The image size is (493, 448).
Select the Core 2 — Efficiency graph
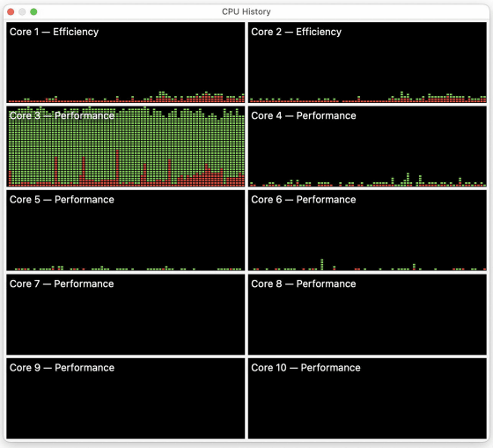(367, 62)
